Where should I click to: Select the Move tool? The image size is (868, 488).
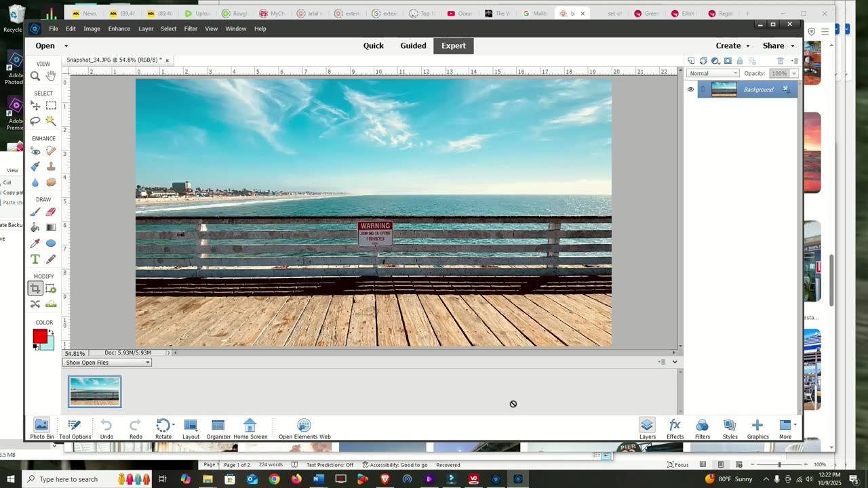(35, 106)
